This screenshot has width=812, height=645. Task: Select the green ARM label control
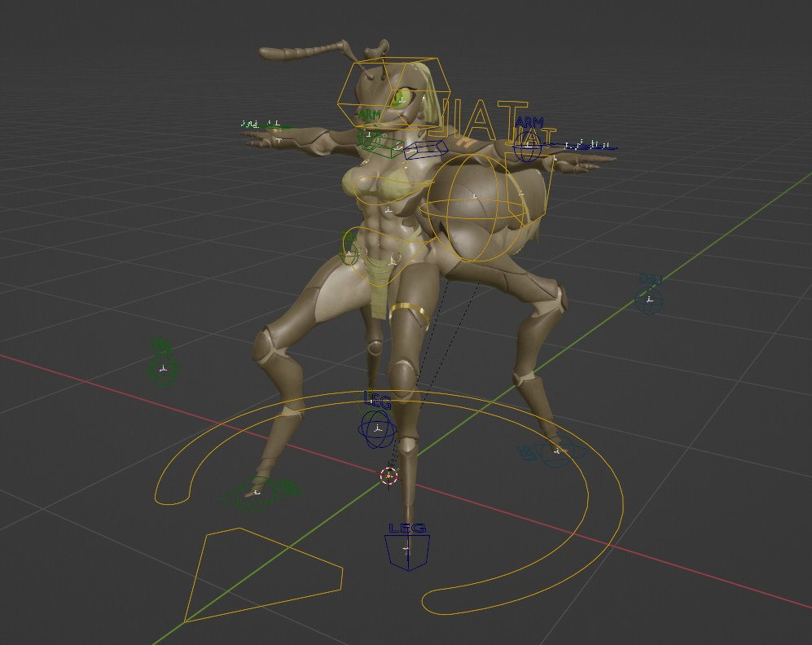pos(369,116)
